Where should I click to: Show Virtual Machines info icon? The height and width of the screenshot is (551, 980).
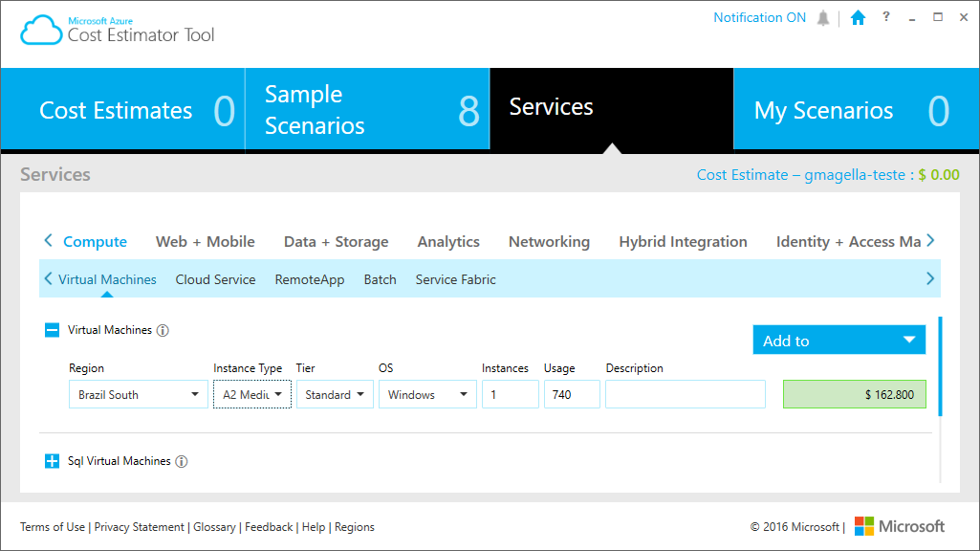click(163, 330)
